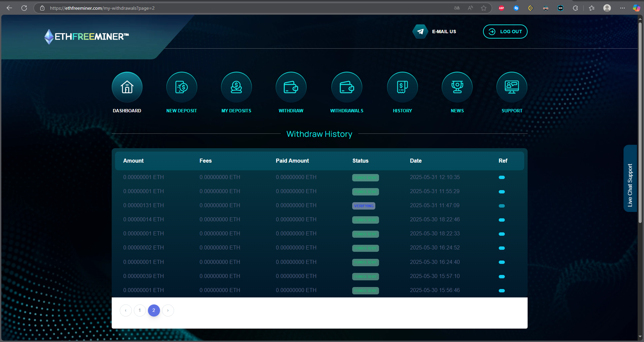Click the ETHFREEMINER logo
The width and height of the screenshot is (644, 342).
(87, 37)
